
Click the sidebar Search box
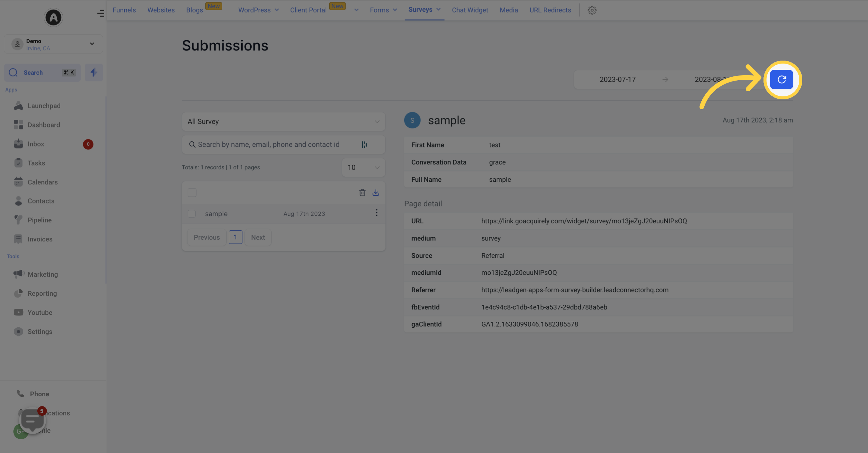click(42, 73)
